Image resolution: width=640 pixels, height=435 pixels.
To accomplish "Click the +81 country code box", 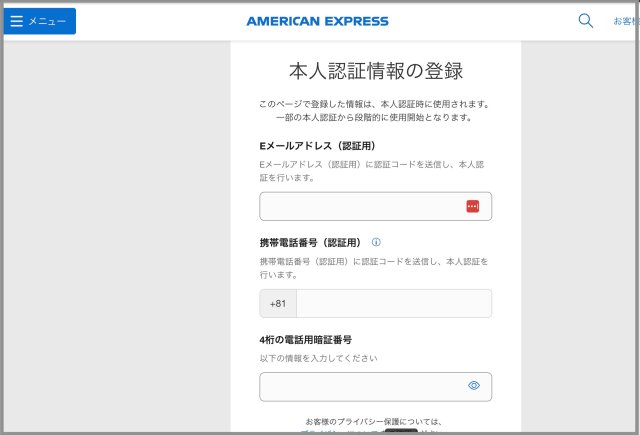I will pos(278,304).
